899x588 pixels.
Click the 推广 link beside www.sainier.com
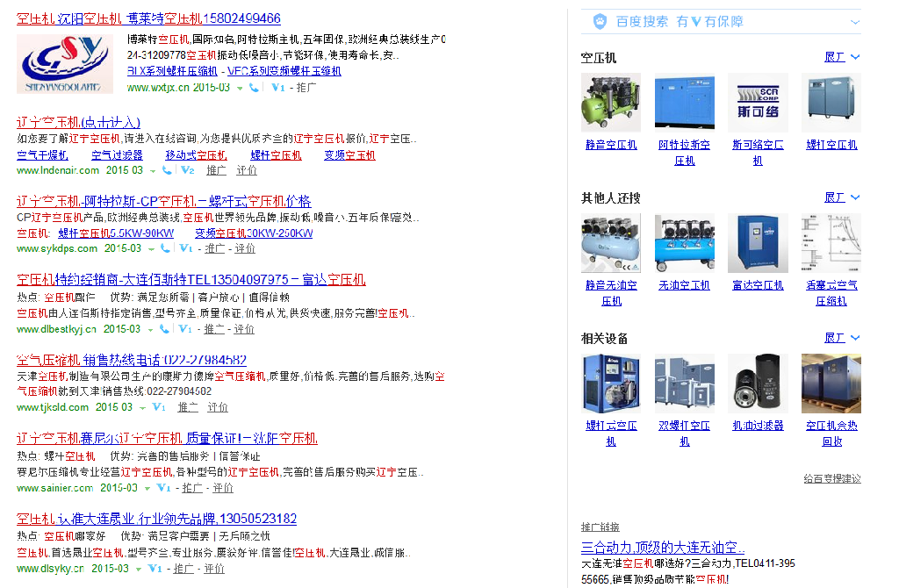tap(192, 488)
